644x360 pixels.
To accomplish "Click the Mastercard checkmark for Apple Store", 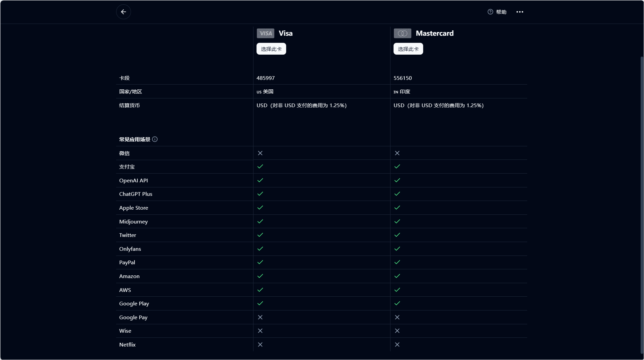I will click(397, 208).
